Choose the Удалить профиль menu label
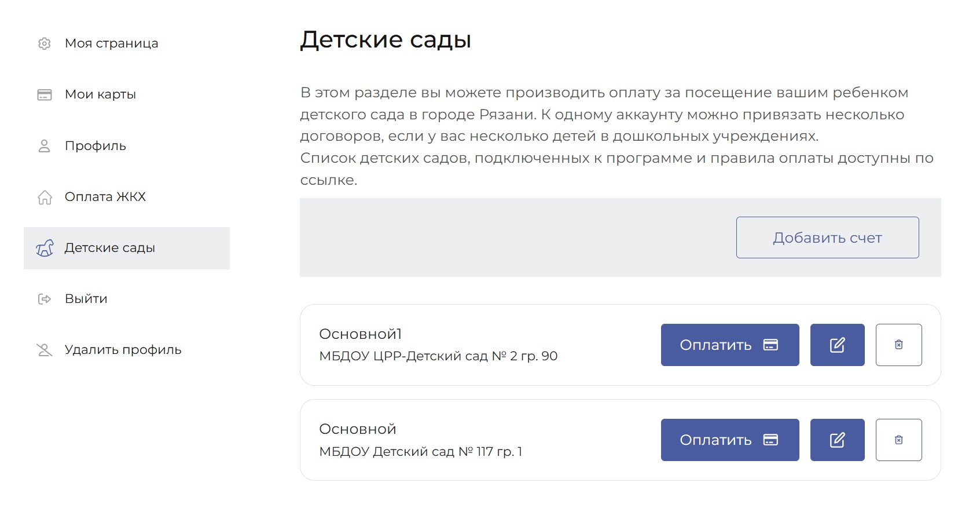 [x=123, y=350]
